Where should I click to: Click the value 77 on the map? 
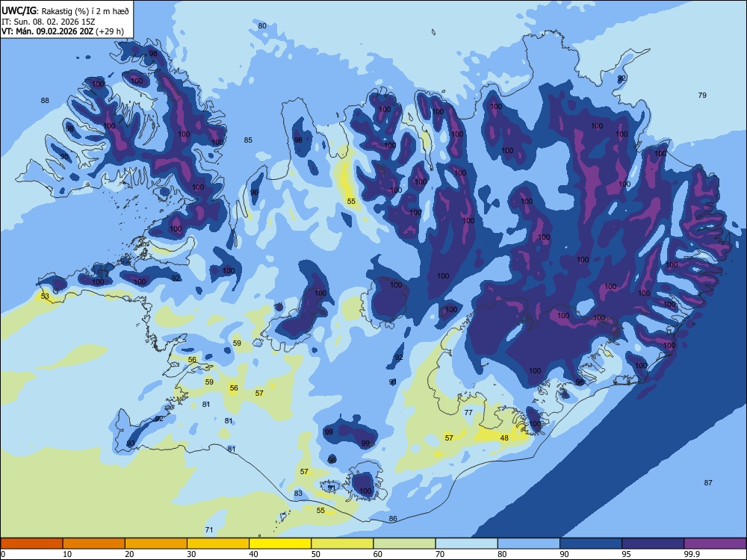click(x=468, y=413)
